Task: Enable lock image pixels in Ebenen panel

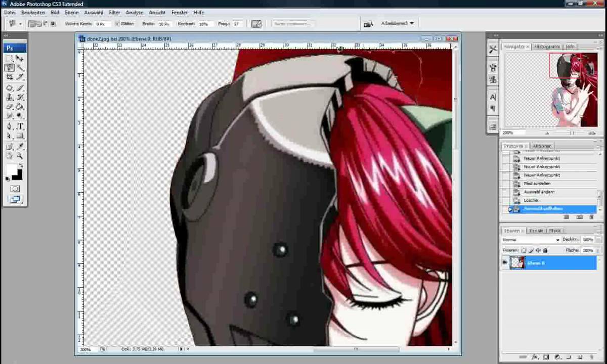Action: tap(531, 250)
